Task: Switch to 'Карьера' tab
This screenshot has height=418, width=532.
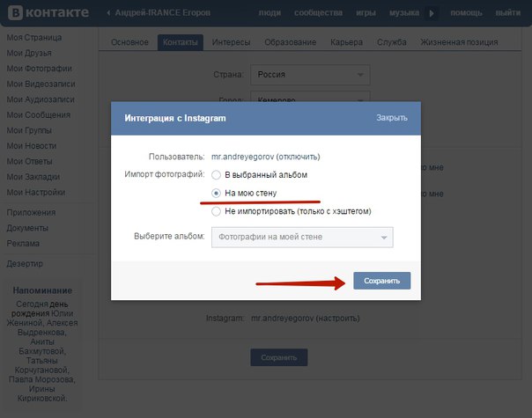Action: tap(346, 42)
